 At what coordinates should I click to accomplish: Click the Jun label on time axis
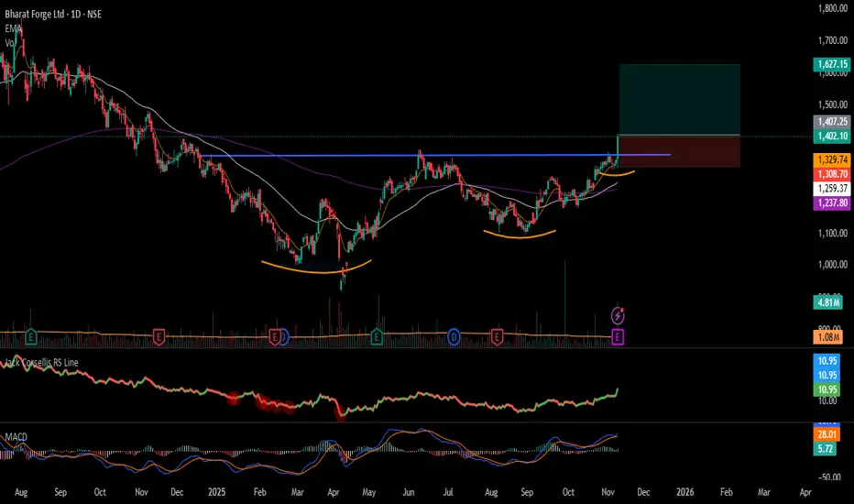[408, 492]
